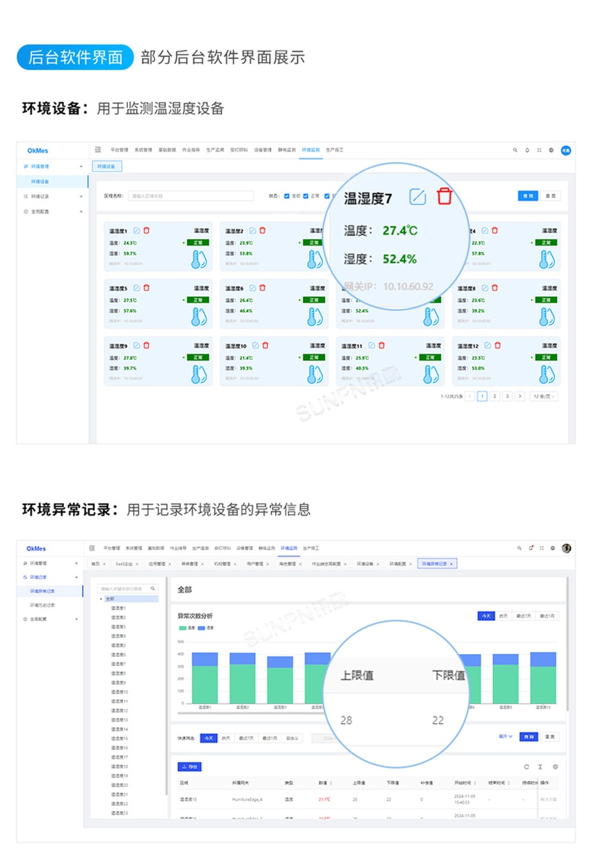Viewport: 592px width, 868px height.
Task: Switch to the 环境配置 page tab
Action: click(400, 564)
